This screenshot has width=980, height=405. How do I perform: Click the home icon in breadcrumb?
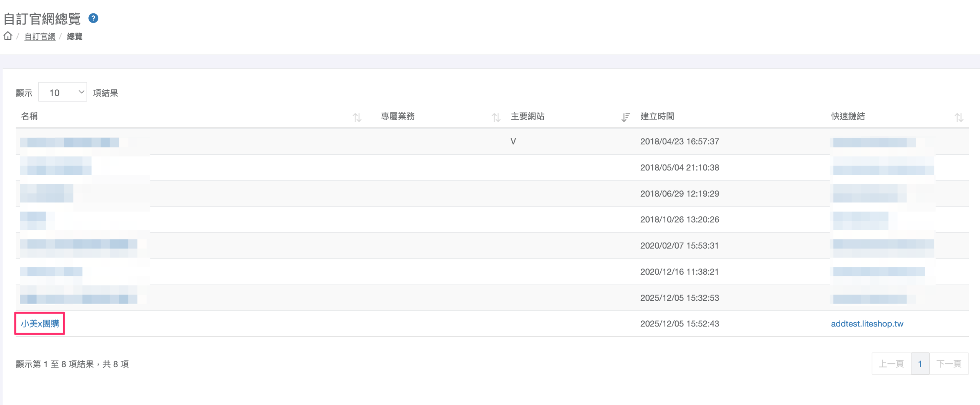click(x=8, y=36)
